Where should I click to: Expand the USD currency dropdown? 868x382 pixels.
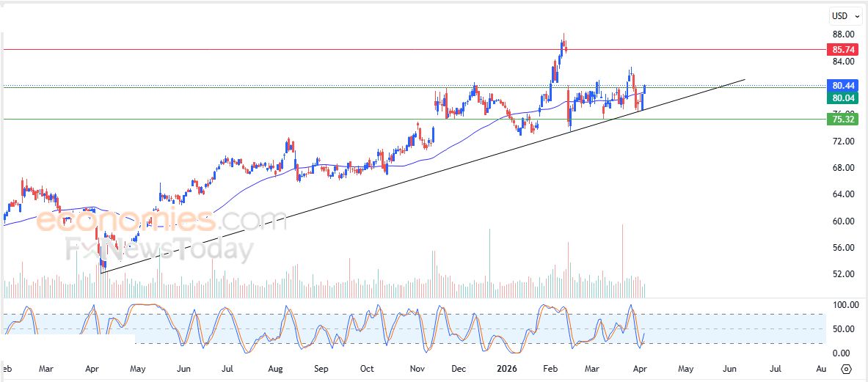pos(845,16)
